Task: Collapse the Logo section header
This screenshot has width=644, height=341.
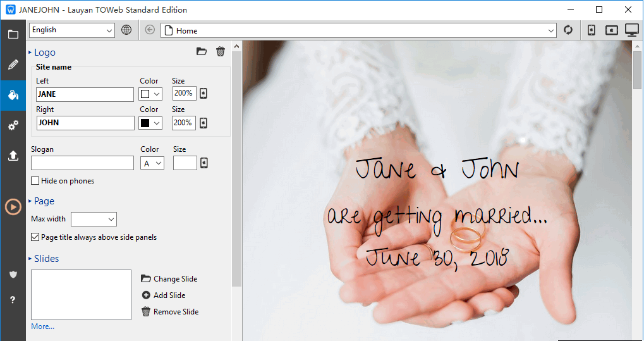Action: (44, 53)
